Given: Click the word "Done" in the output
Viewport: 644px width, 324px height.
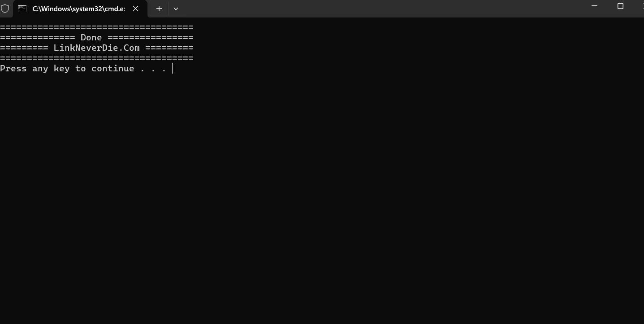Looking at the screenshot, I should (x=91, y=38).
